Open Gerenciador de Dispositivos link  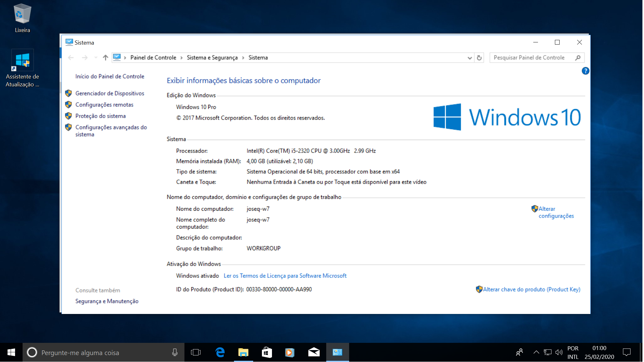coord(110,94)
